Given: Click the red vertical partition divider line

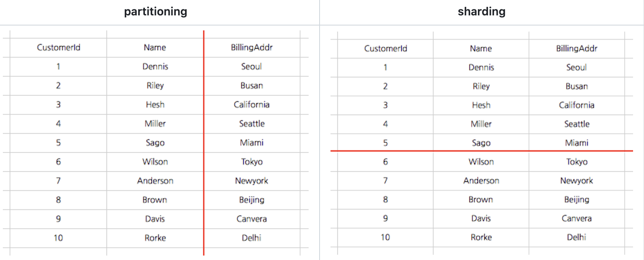Looking at the screenshot, I should click(x=204, y=143).
